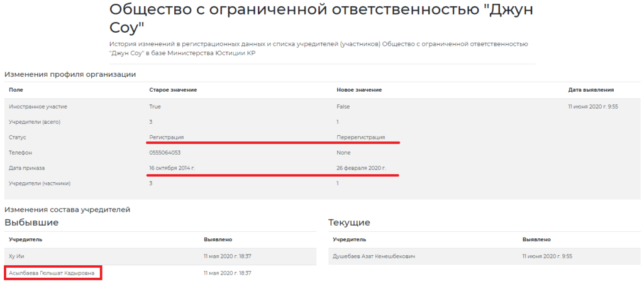The height and width of the screenshot is (296, 644).
Task: Open founder "Асылбаева Гюльшат Кадыровна" entry
Action: [x=53, y=273]
